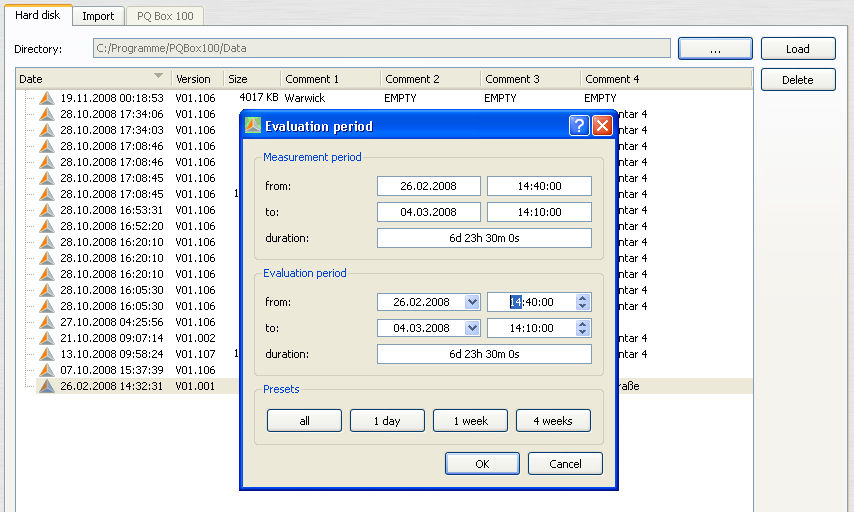Toggle Date column sort arrow
The image size is (854, 512).
[158, 76]
